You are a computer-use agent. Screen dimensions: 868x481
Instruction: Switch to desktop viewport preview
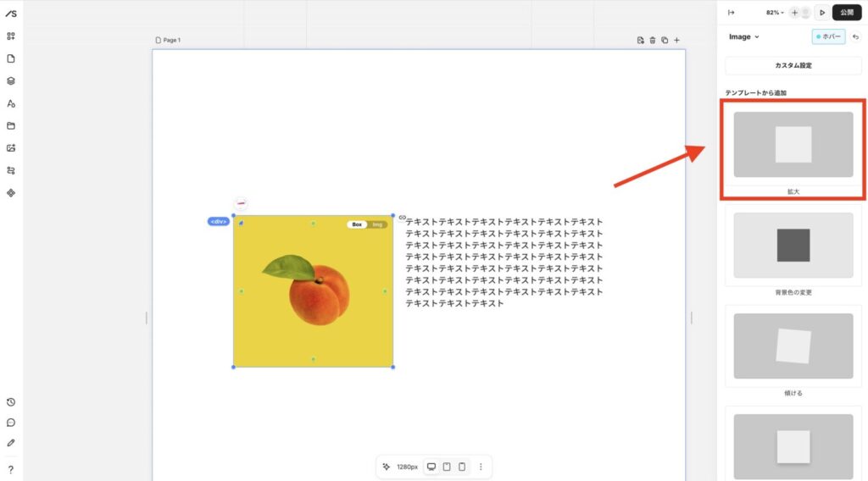point(431,467)
